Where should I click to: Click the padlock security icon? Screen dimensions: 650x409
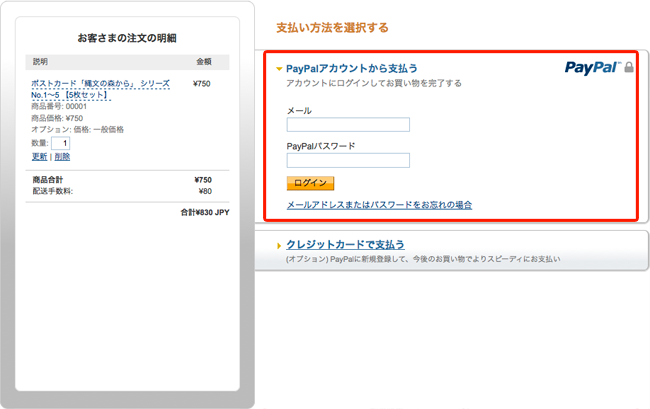tap(629, 67)
